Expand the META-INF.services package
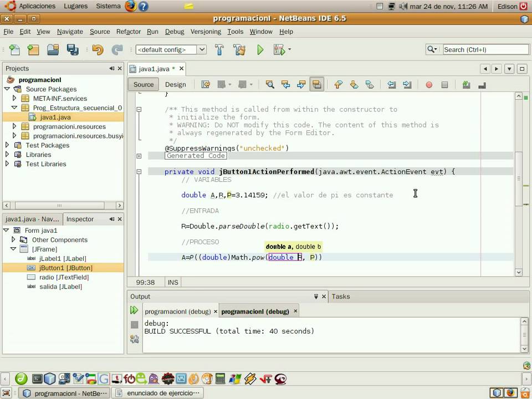 tap(14, 98)
